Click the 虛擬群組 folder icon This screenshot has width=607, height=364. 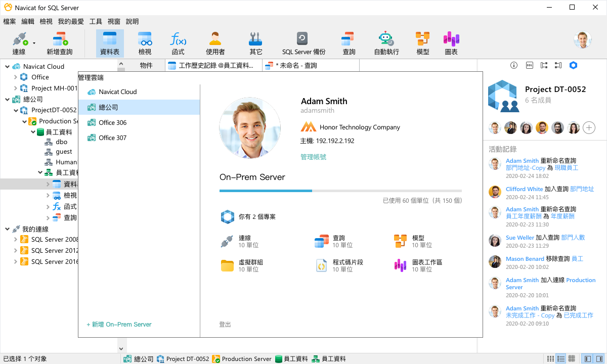coord(227,265)
